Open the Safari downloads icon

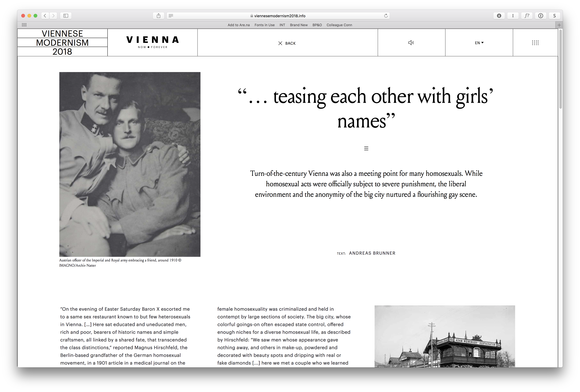pyautogui.click(x=499, y=16)
